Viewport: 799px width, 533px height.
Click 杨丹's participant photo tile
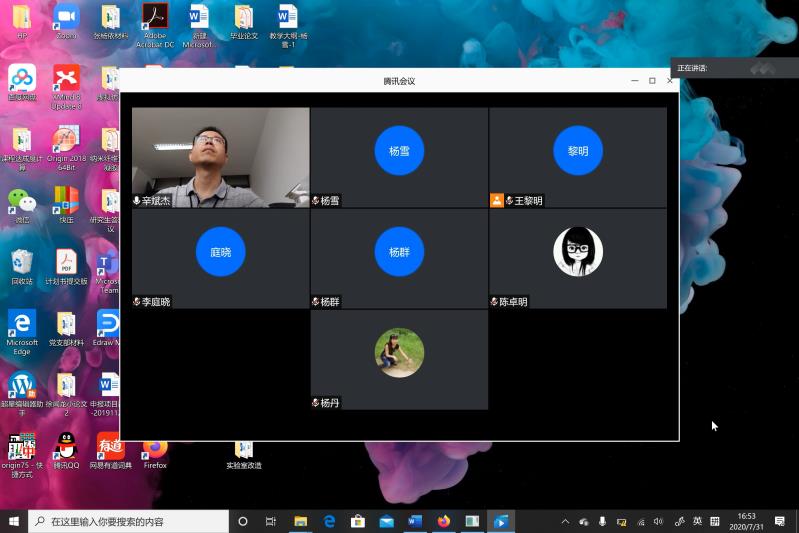pos(399,354)
